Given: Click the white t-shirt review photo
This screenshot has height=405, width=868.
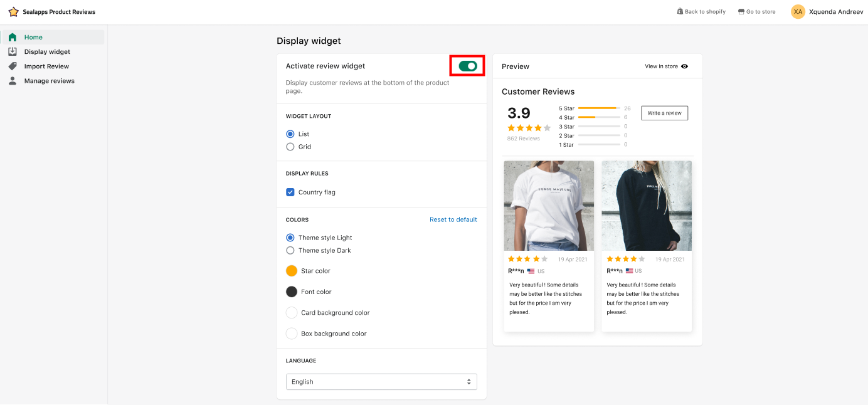Looking at the screenshot, I should [x=549, y=206].
